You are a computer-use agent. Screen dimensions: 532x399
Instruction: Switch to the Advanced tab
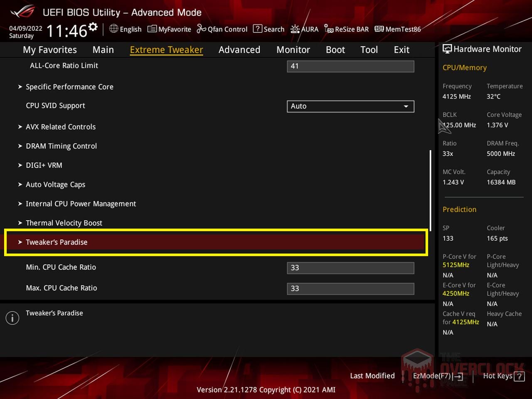point(239,49)
